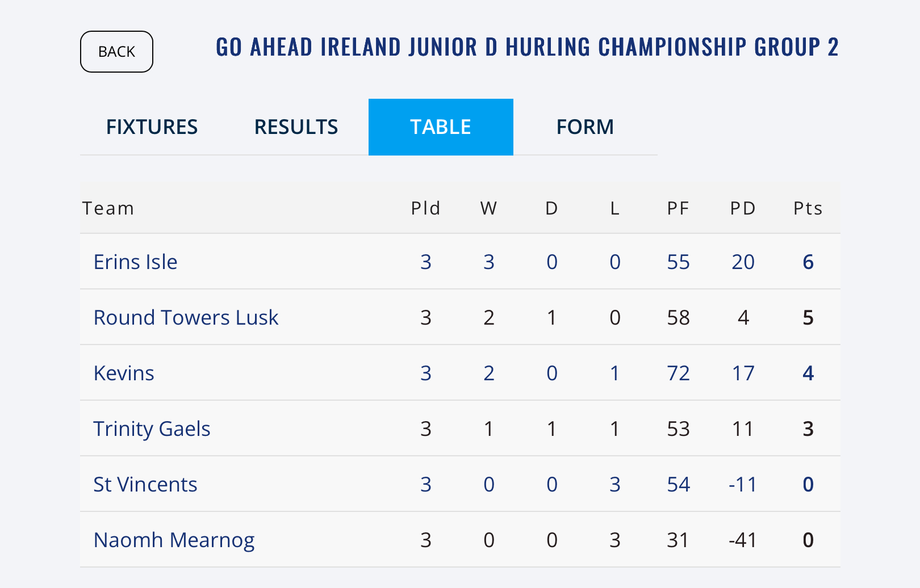920x588 pixels.
Task: Click the championship group 2 page title
Action: tap(526, 47)
